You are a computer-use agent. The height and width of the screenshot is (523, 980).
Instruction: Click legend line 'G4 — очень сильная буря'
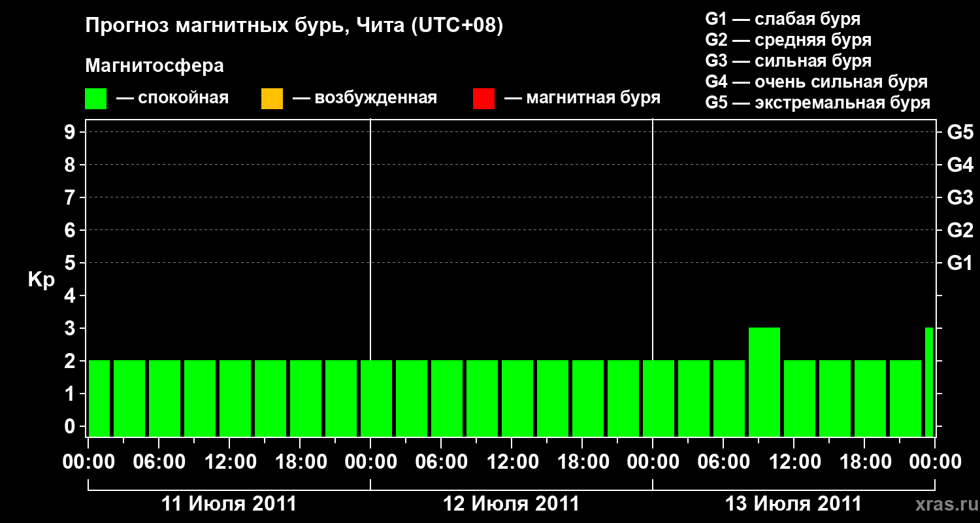pos(817,82)
